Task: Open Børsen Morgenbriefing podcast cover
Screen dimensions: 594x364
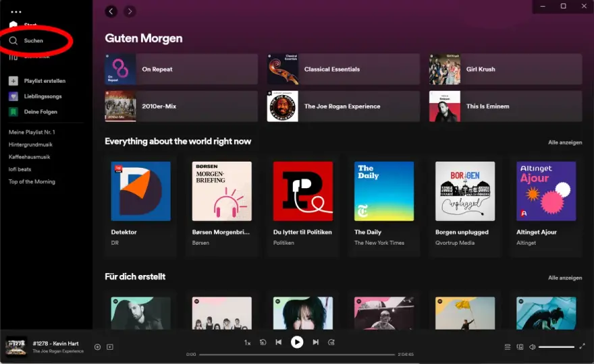Action: [222, 191]
